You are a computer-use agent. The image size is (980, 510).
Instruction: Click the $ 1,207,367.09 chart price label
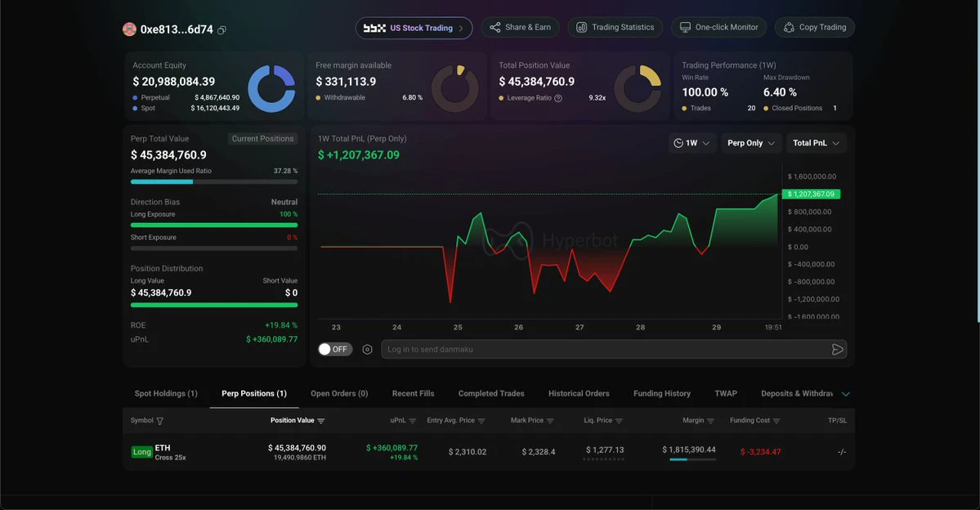[x=812, y=195]
